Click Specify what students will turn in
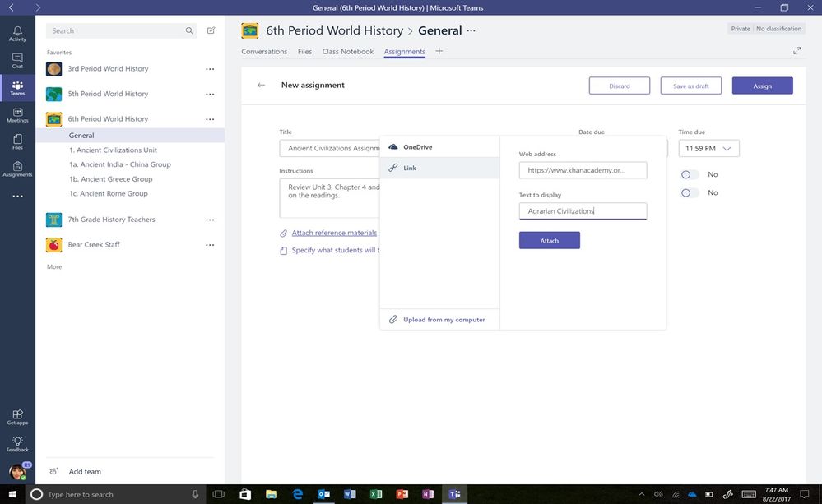822x504 pixels. click(x=336, y=251)
